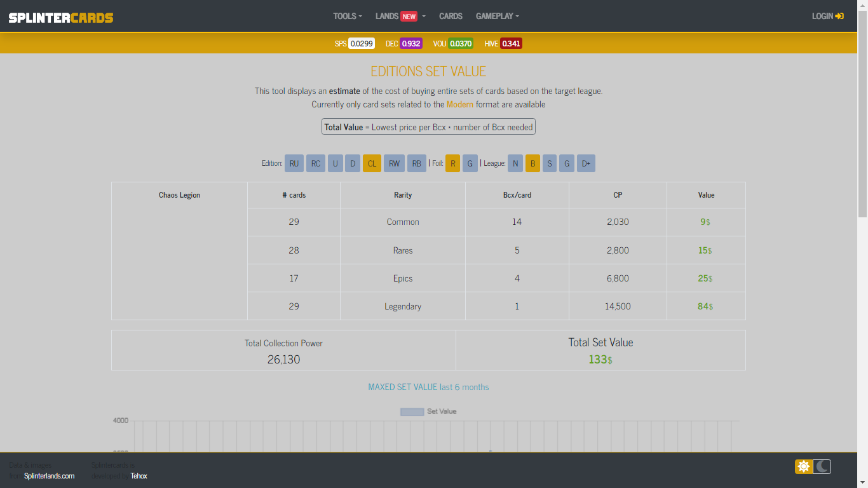This screenshot has height=488, width=868.
Task: Toggle the Set Value chart legend
Action: [x=428, y=411]
